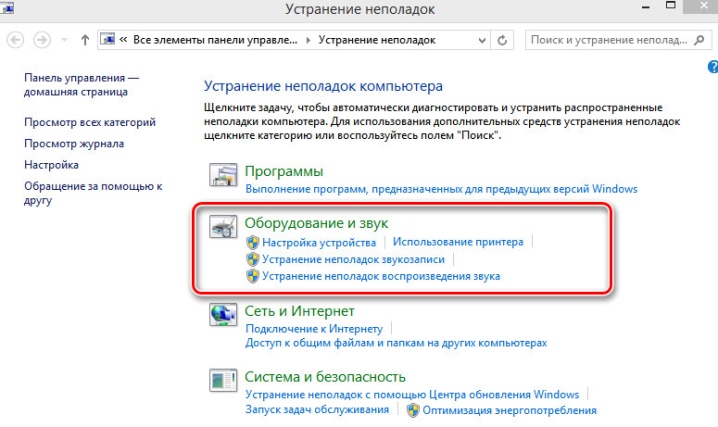Launch Центр обновления Windows troubleshooter link
This screenshot has width=718, height=427.
[x=412, y=395]
